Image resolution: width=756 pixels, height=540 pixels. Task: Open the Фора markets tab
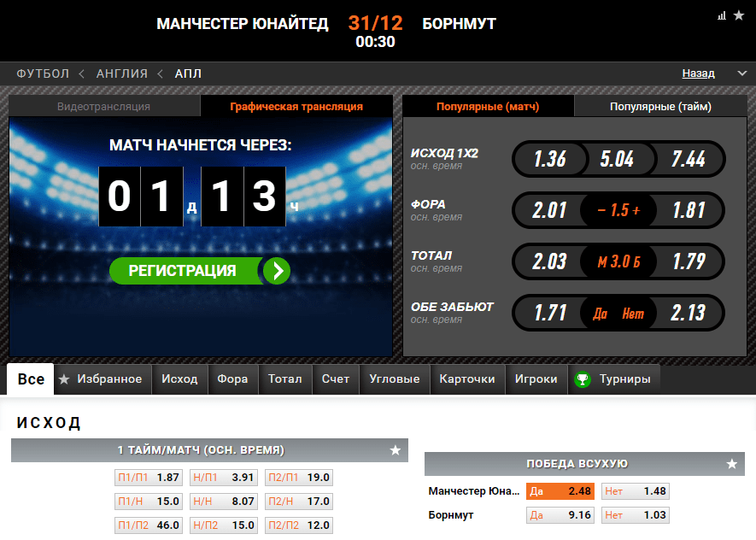tap(232, 379)
